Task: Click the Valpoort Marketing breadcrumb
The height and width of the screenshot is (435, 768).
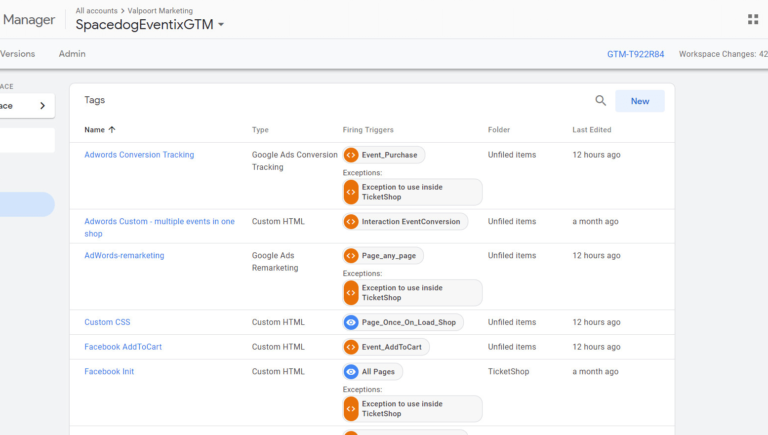Action: 161,10
